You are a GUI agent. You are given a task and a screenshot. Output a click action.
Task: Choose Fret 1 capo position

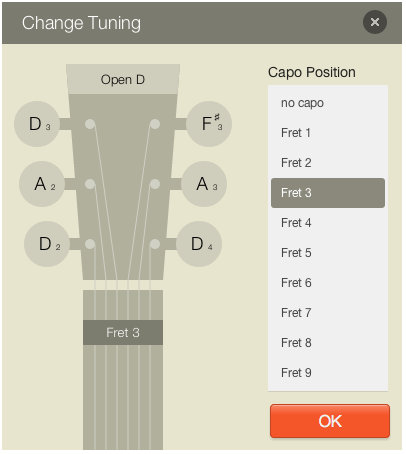pyautogui.click(x=328, y=133)
